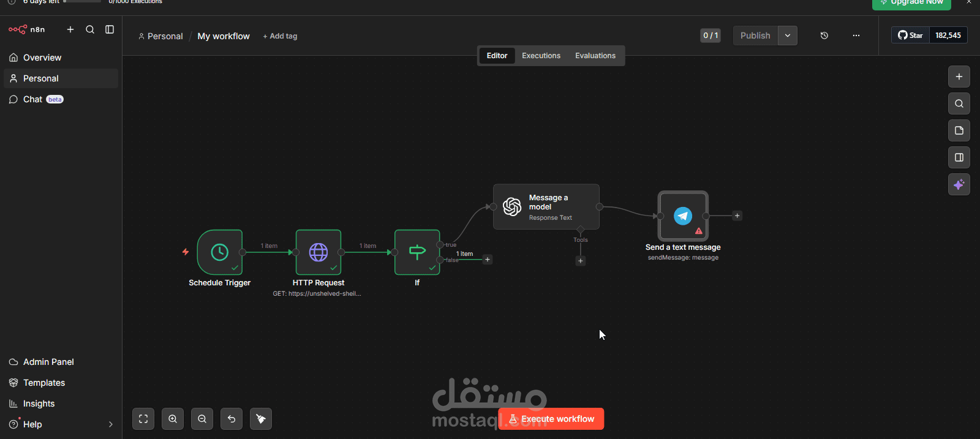Click trigger lightning bolt icon
The width and height of the screenshot is (980, 439).
[186, 252]
